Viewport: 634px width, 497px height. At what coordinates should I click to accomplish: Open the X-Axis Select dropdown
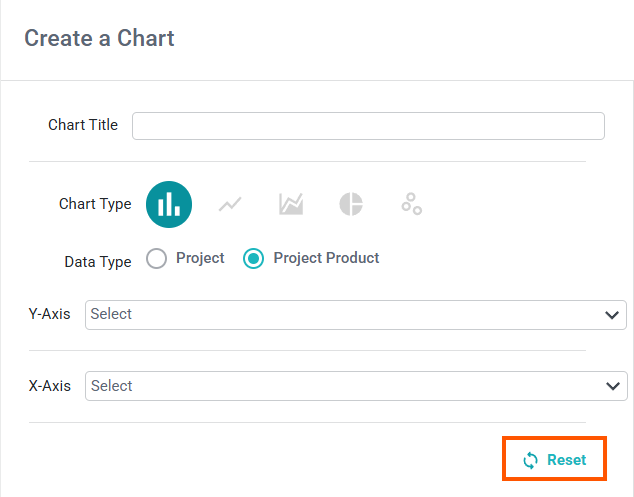coord(356,386)
